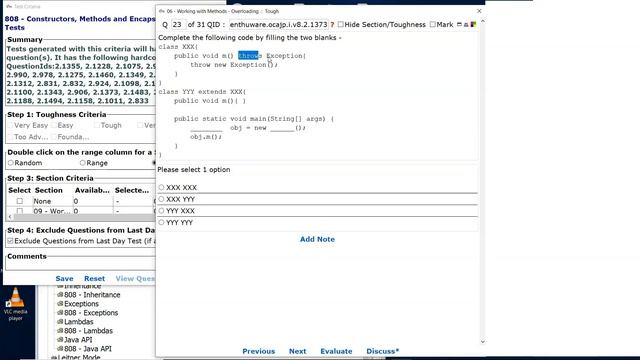Click the printer icon in question toolbar
Screen dimensions: 640x360
(466, 25)
